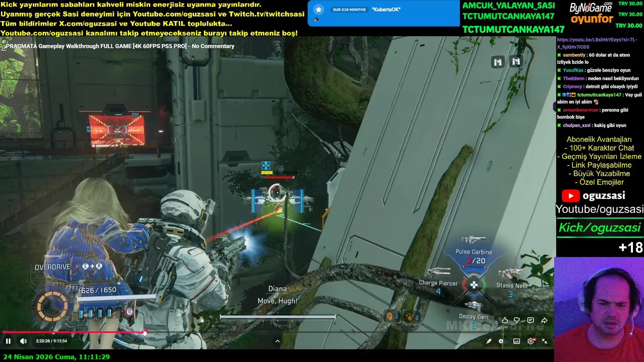Click the pencil icon in player controls

[489, 341]
